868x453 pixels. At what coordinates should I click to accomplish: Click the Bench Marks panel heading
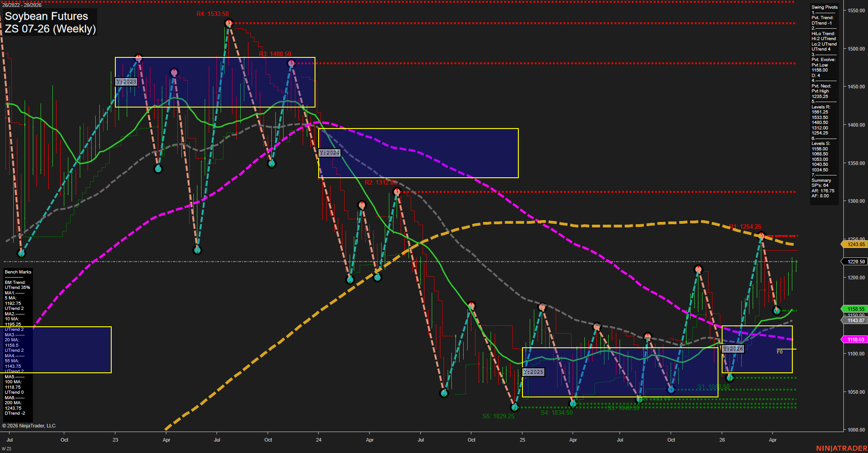pyautogui.click(x=18, y=272)
